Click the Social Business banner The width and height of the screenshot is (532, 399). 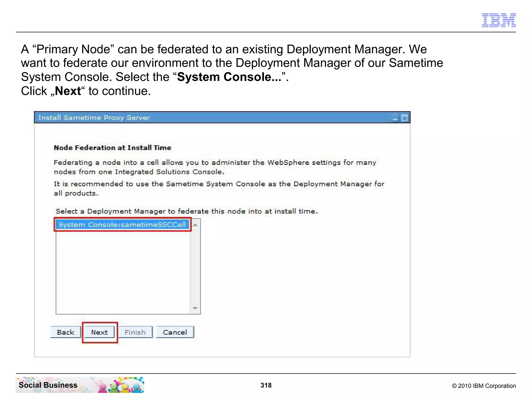[x=80, y=385]
